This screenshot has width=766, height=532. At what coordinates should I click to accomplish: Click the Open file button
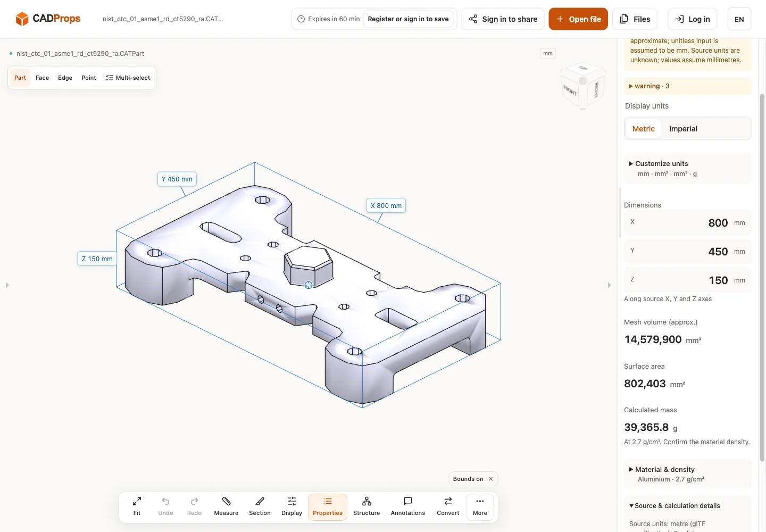578,19
